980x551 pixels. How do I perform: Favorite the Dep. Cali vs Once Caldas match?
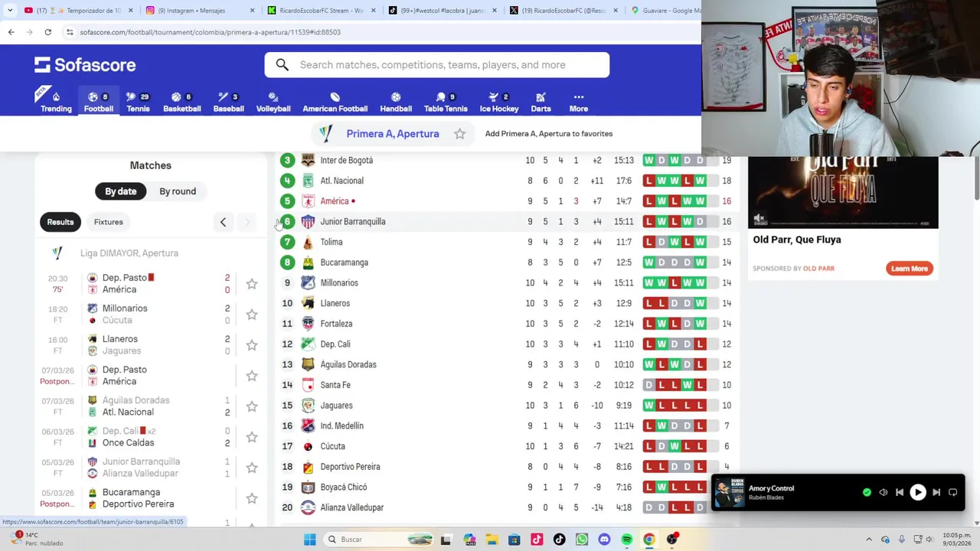(251, 437)
